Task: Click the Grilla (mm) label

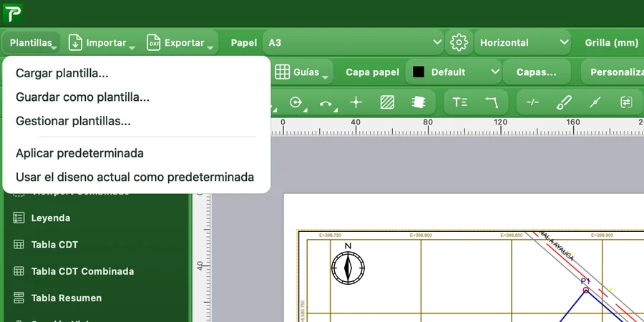Action: coord(612,43)
